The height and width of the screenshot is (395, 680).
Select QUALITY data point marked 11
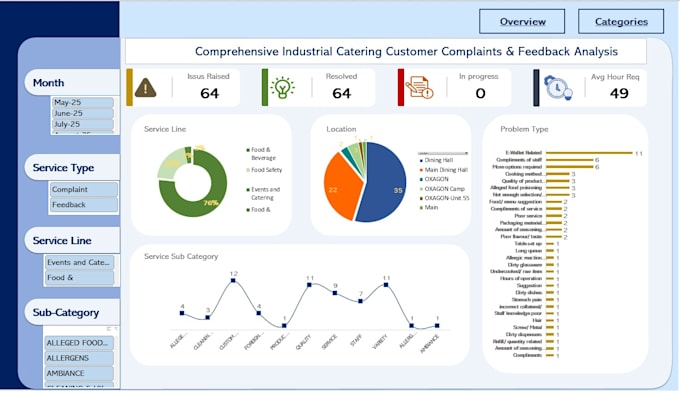point(309,285)
